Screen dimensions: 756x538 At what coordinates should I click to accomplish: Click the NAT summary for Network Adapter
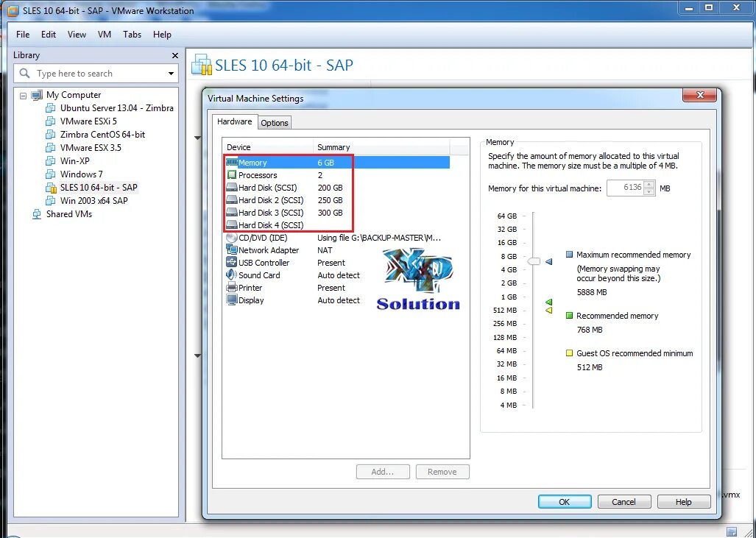[x=325, y=250]
